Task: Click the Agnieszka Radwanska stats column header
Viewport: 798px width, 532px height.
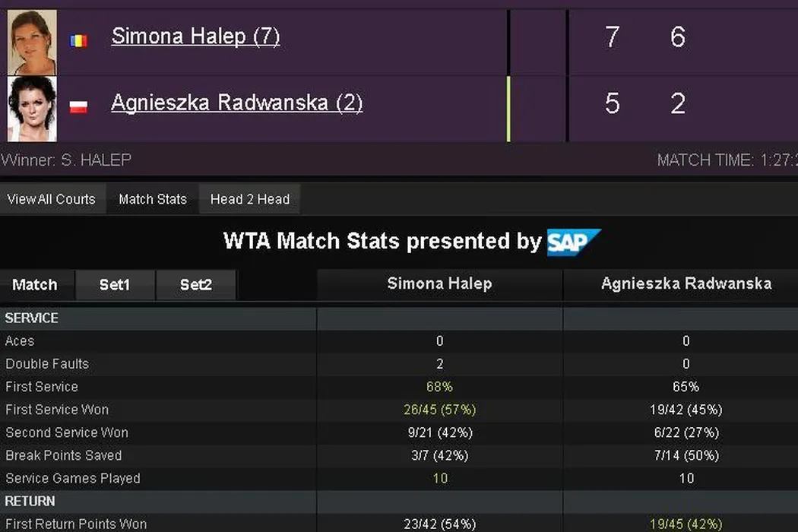Action: click(x=686, y=284)
